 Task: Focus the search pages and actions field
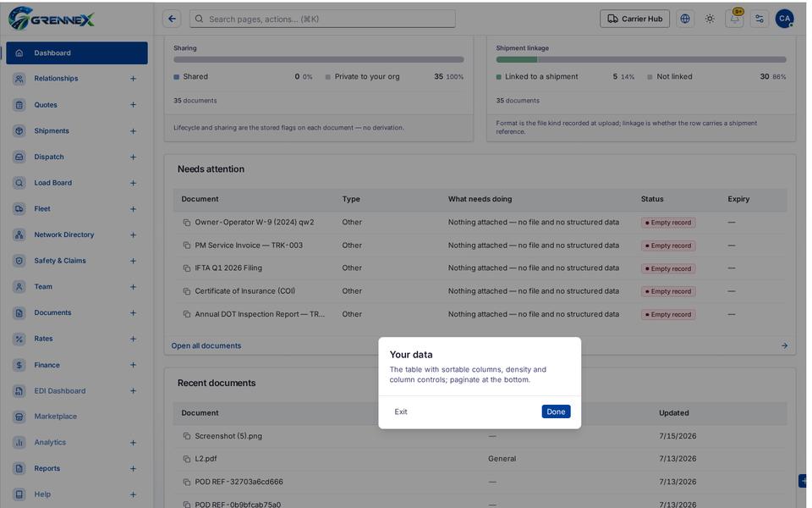click(x=322, y=19)
